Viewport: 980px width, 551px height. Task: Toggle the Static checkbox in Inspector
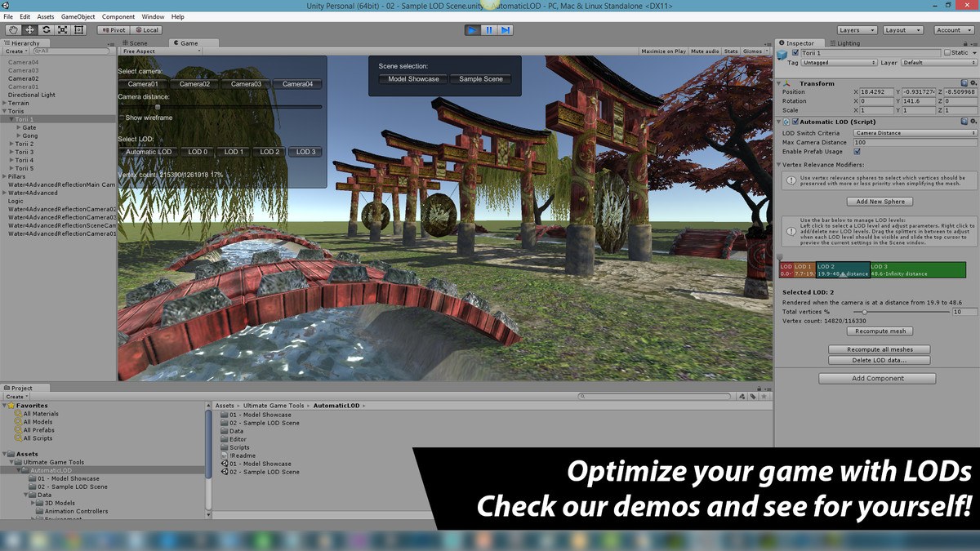tap(947, 52)
